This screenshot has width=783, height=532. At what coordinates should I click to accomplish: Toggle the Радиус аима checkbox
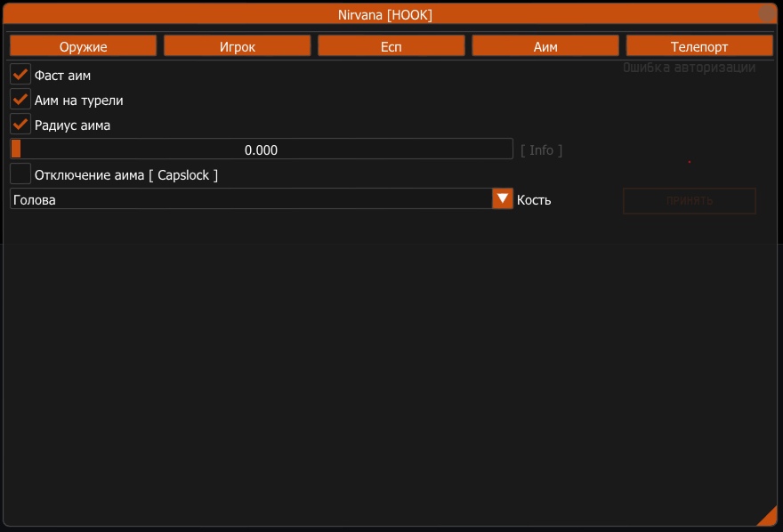(20, 125)
